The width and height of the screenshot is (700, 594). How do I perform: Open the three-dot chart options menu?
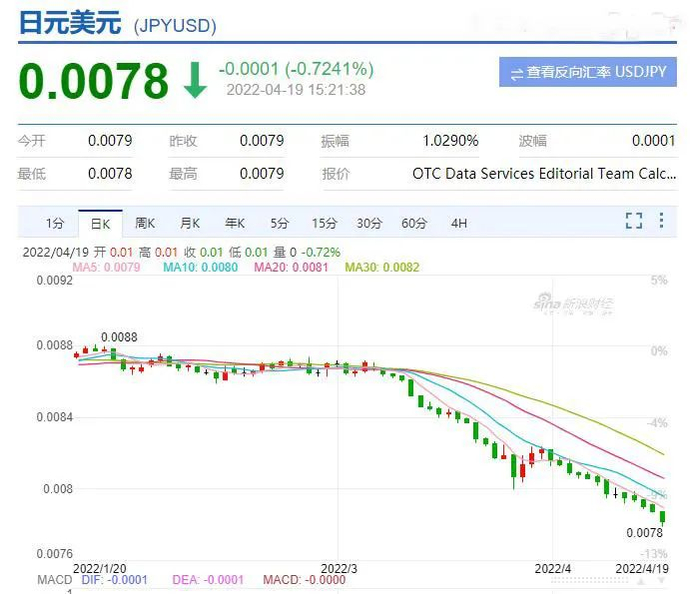pos(662,220)
